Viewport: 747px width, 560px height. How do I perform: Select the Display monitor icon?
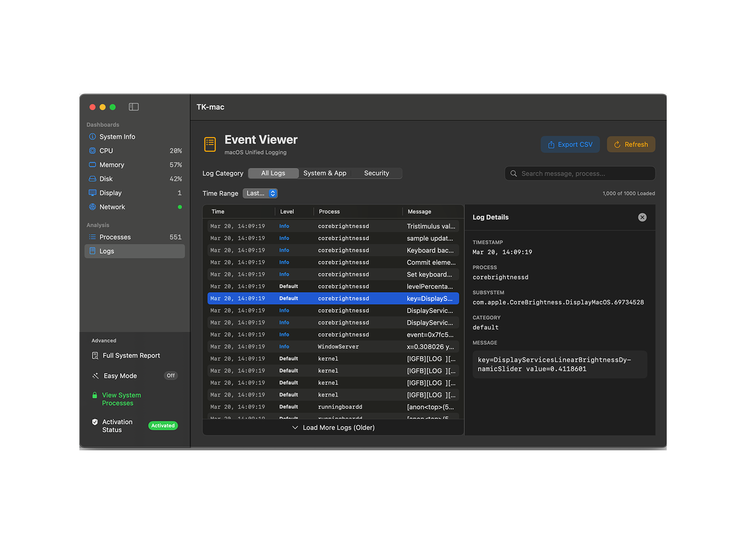coord(92,193)
